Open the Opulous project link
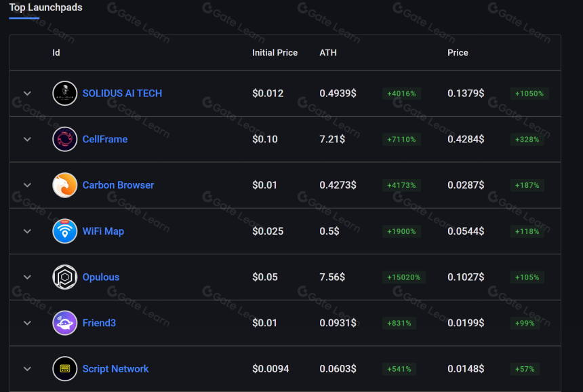 101,277
